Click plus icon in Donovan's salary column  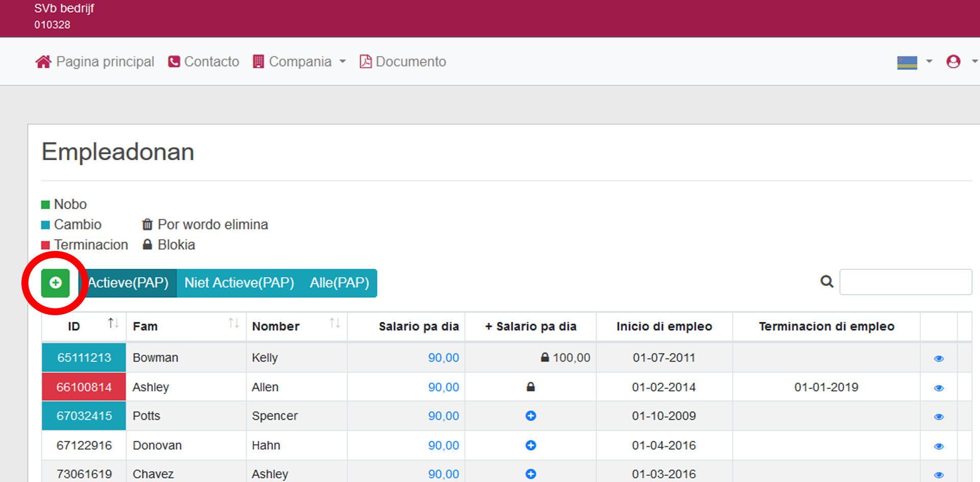[530, 445]
